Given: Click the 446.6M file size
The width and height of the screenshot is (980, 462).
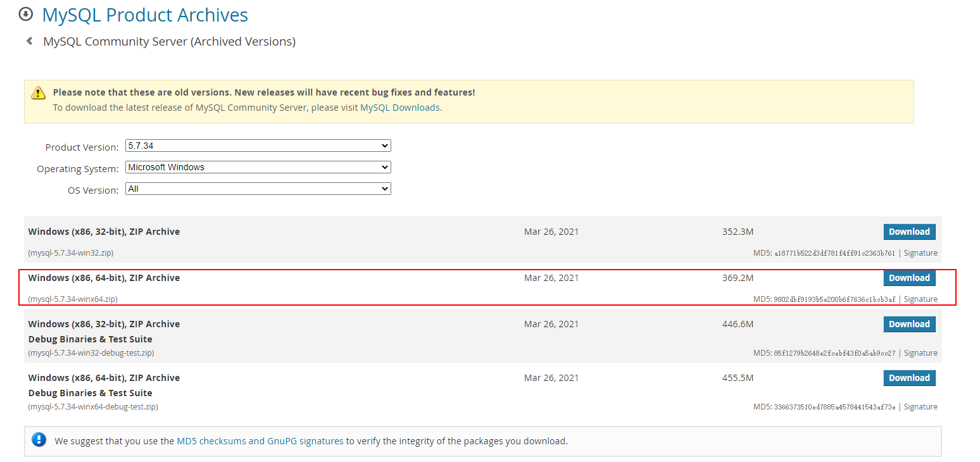Looking at the screenshot, I should pos(738,324).
